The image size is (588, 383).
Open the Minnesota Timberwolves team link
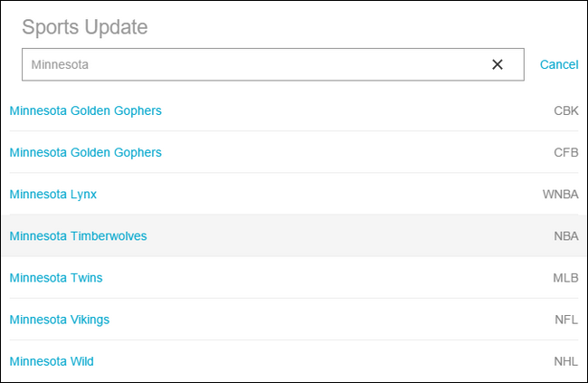(x=78, y=235)
